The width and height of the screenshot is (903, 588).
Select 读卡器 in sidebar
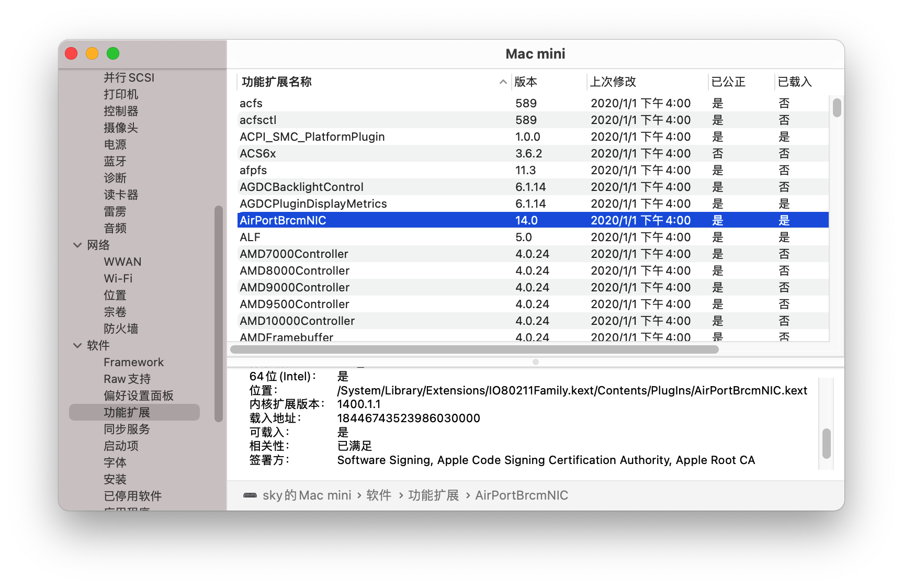tap(121, 195)
